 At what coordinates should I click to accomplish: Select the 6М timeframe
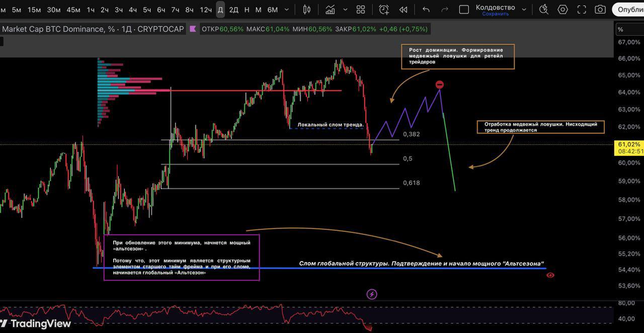[x=272, y=10]
